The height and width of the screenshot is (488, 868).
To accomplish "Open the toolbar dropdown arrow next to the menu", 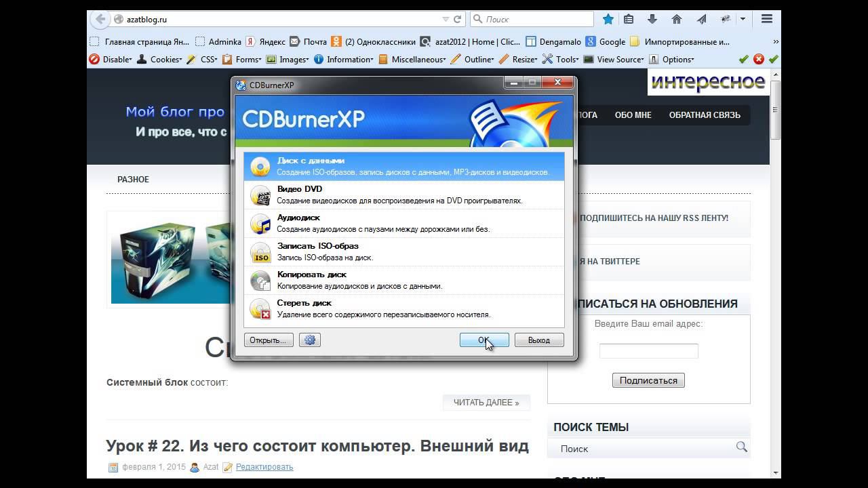I will [x=743, y=19].
